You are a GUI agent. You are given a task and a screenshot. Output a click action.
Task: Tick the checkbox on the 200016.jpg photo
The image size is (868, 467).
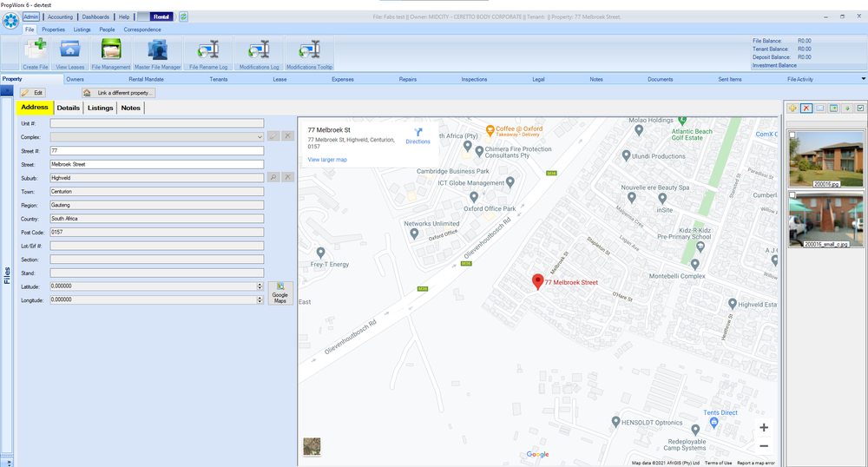tap(792, 135)
